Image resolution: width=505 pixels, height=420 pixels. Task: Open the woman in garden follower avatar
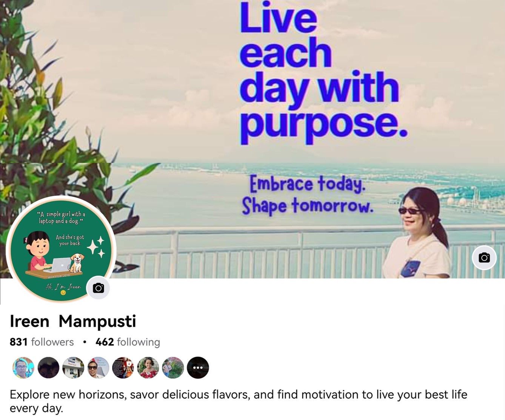(173, 368)
